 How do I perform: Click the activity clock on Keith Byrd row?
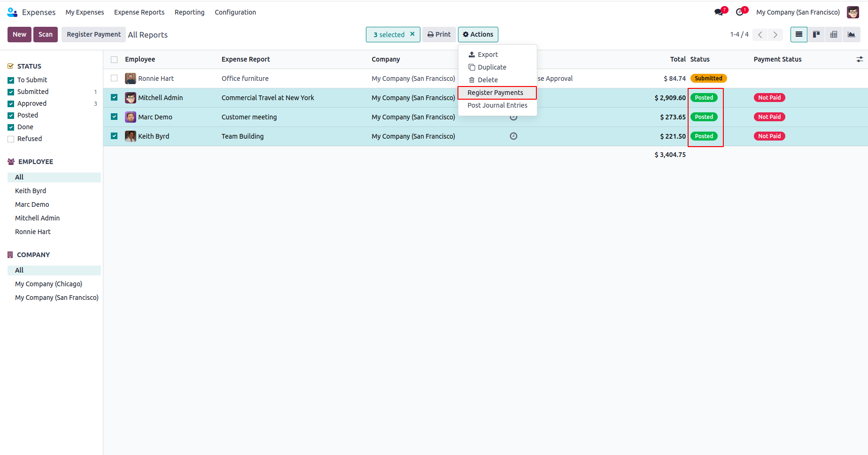click(x=513, y=136)
